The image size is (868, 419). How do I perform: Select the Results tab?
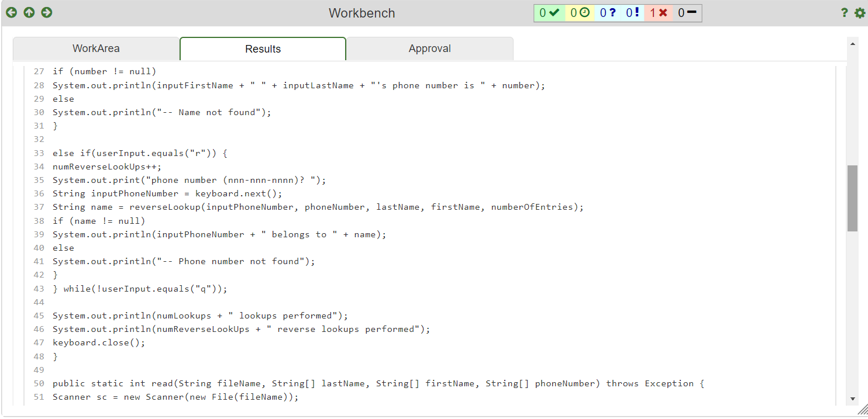coord(263,49)
